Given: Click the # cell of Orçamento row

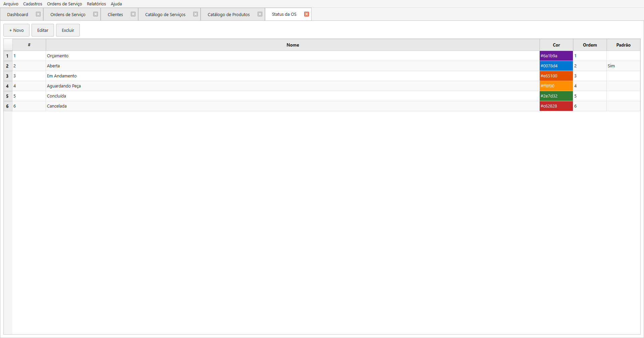Looking at the screenshot, I should tap(29, 56).
